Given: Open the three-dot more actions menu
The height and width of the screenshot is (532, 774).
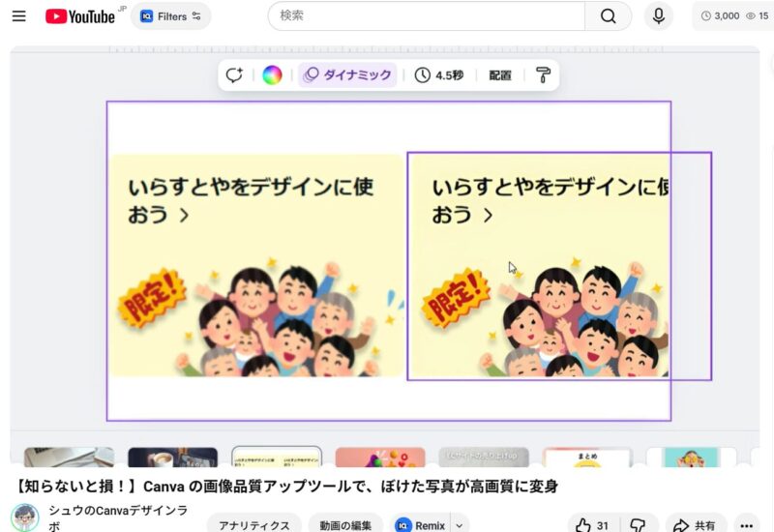Looking at the screenshot, I should coord(746,525).
